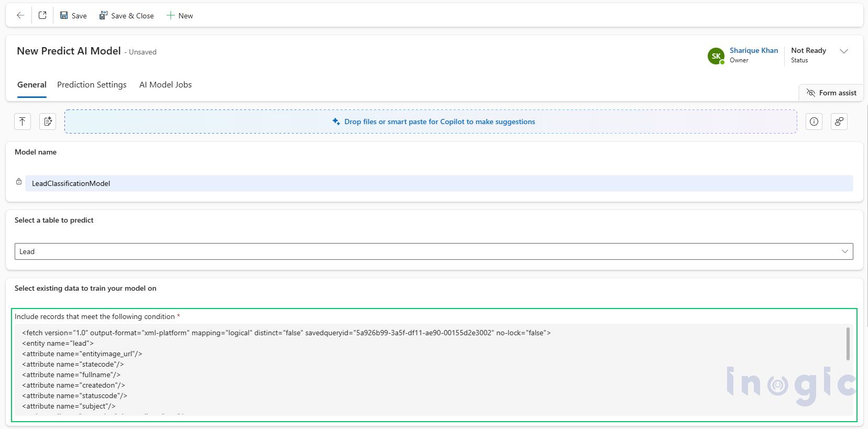Screen dimensions: 868x429
Task: Click the information circle icon
Action: tap(814, 122)
